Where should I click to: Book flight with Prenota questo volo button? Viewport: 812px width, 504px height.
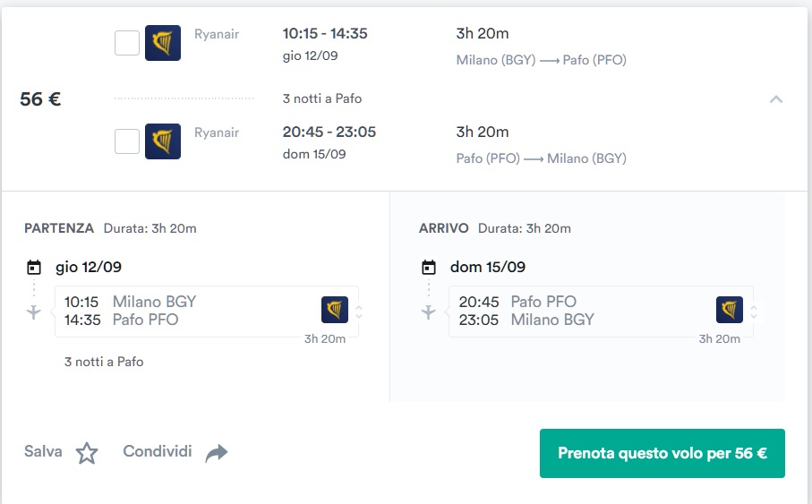pos(662,453)
